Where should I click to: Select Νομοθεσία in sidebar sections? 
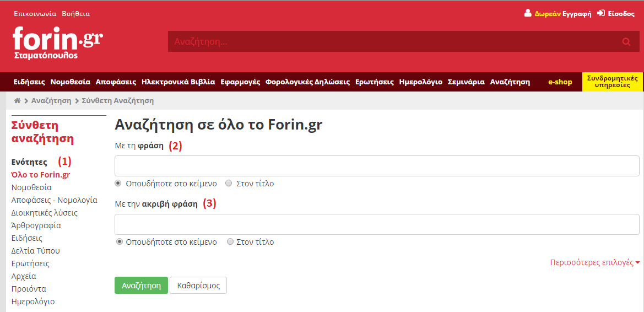point(31,188)
